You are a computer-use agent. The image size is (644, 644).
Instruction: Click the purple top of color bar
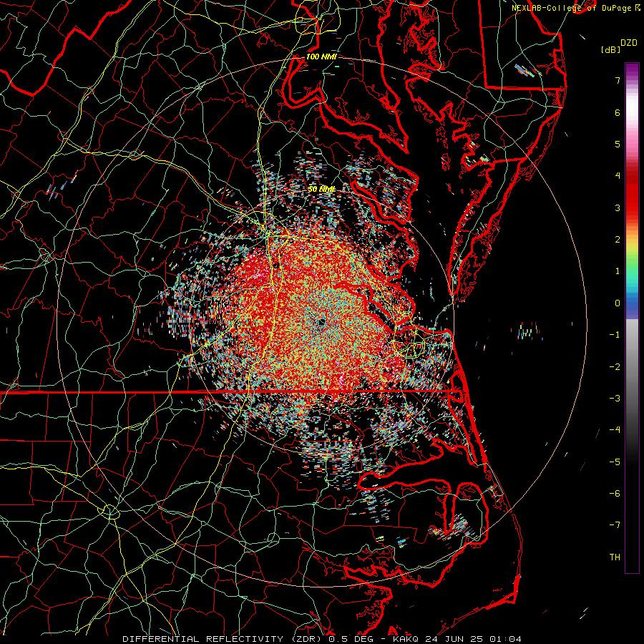click(x=632, y=69)
